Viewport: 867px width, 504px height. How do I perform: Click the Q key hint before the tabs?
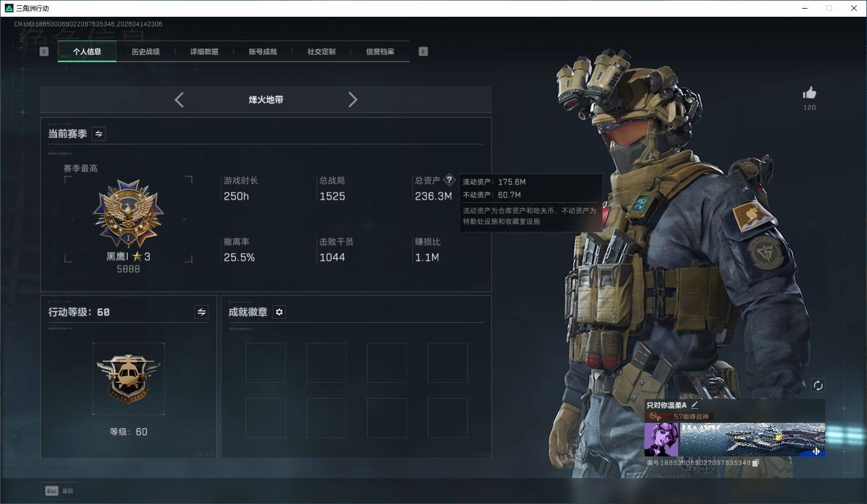[x=44, y=51]
